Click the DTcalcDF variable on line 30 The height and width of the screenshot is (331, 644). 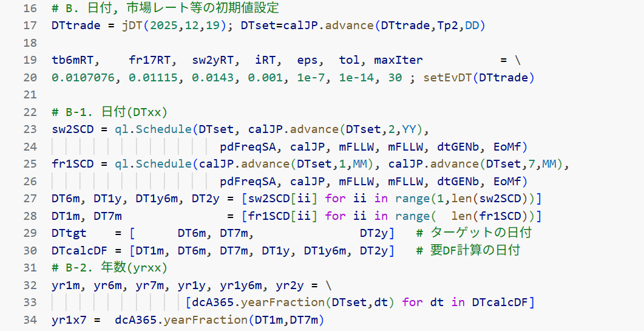[80, 250]
